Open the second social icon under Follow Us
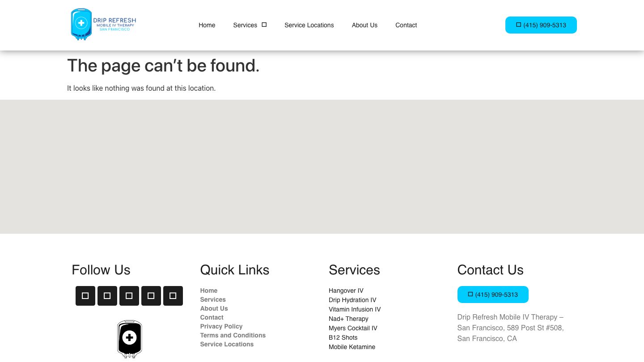This screenshot has width=644, height=362. 107,296
